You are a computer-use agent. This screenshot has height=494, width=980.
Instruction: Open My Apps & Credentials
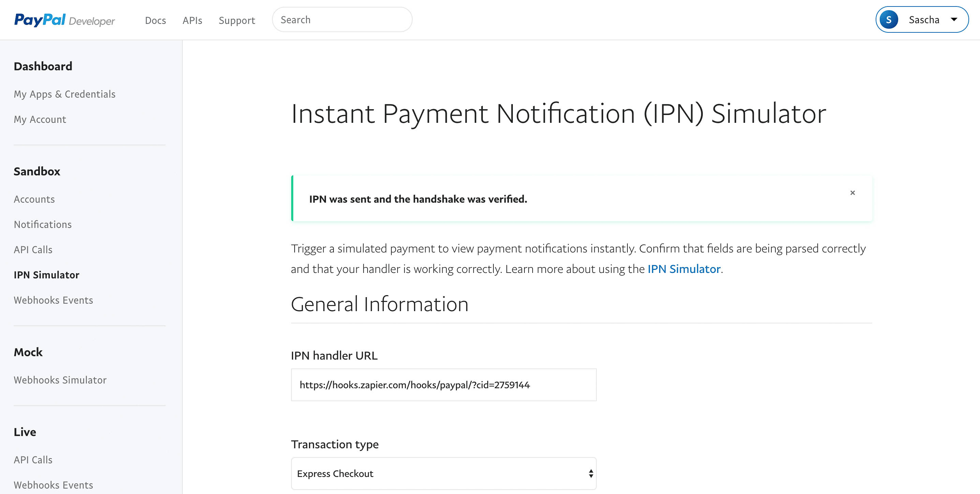64,94
